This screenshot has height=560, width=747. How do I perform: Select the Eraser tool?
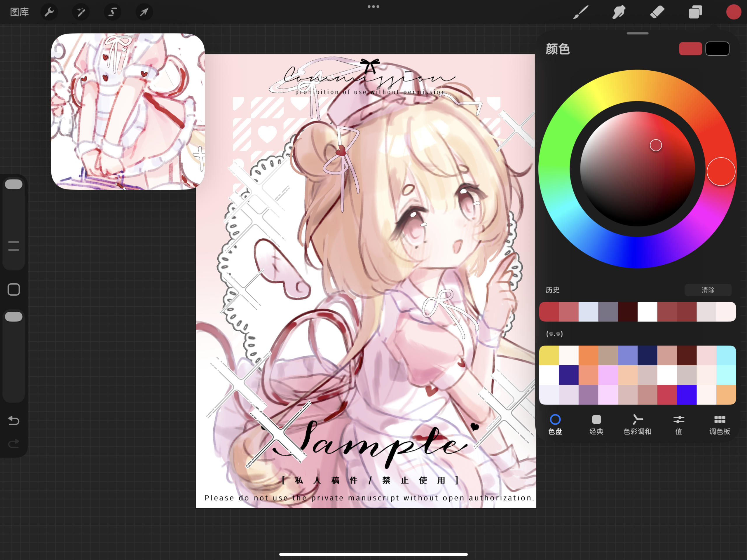pyautogui.click(x=657, y=12)
